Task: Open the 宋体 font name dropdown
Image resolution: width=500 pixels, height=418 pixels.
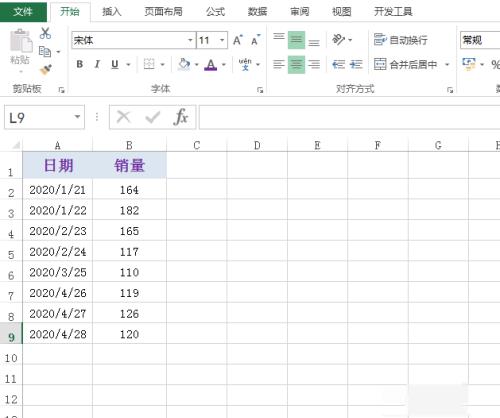Action: coord(190,40)
